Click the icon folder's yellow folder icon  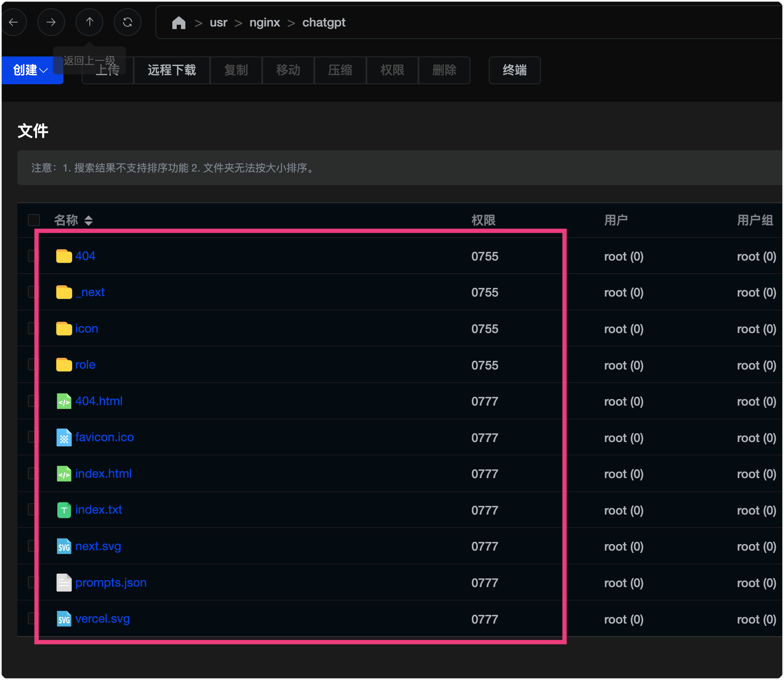point(64,329)
